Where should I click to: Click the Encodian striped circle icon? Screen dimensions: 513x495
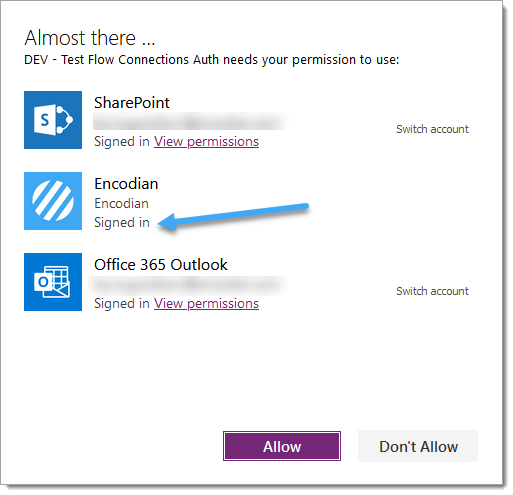click(53, 201)
